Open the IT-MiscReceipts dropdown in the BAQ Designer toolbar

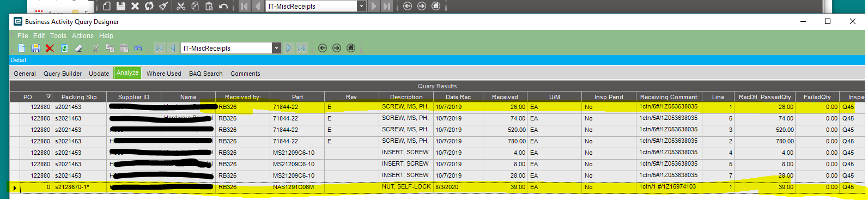click(276, 48)
